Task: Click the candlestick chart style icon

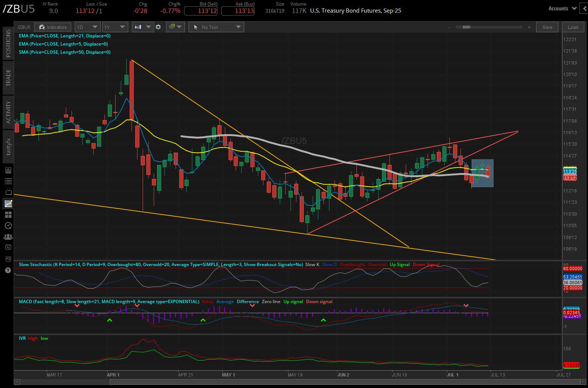Action: point(138,27)
